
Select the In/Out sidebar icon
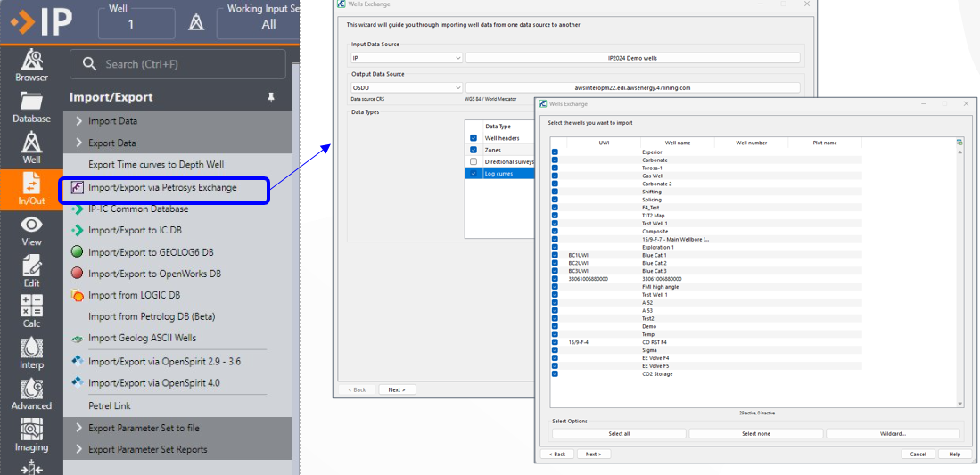(x=31, y=189)
